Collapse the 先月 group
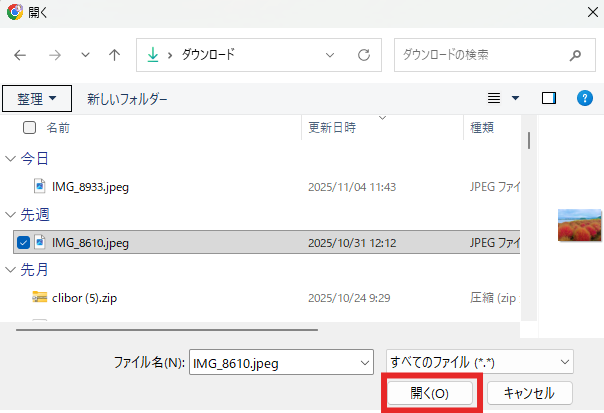The width and height of the screenshot is (604, 413). pos(10,270)
